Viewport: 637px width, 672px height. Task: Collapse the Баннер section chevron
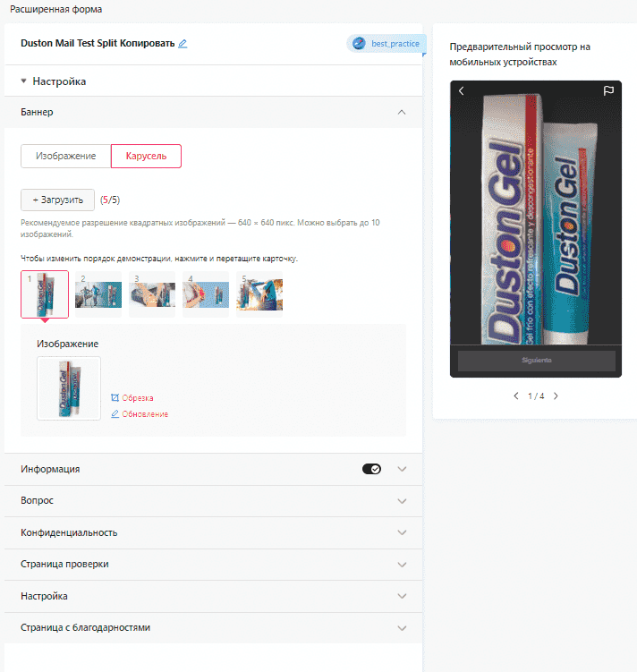[402, 113]
